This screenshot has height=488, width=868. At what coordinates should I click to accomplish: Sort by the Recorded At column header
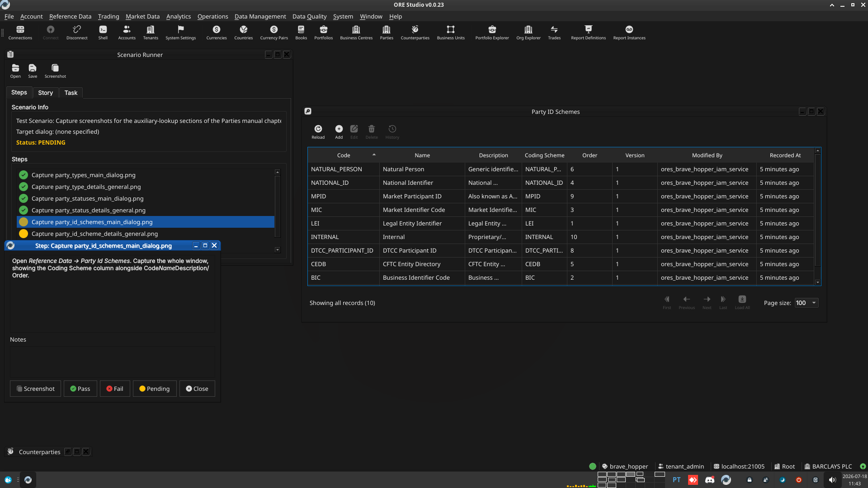pyautogui.click(x=785, y=155)
